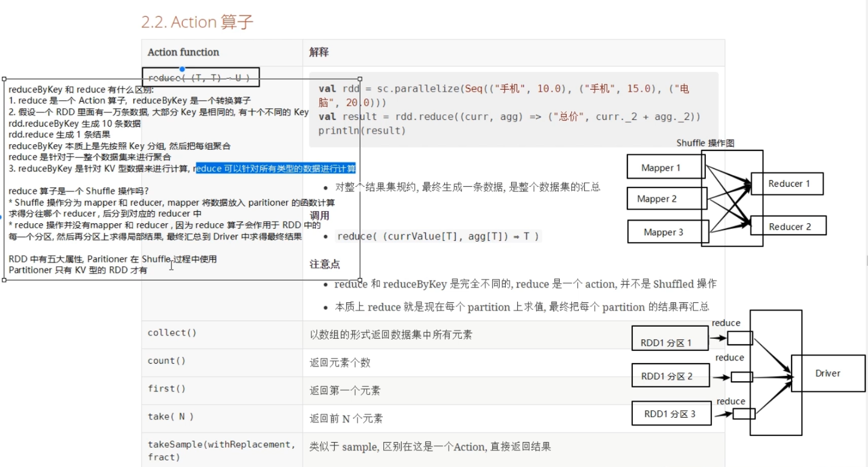The image size is (868, 467).
Task: Click the 'Shuffle 操作图' label
Action: (705, 143)
